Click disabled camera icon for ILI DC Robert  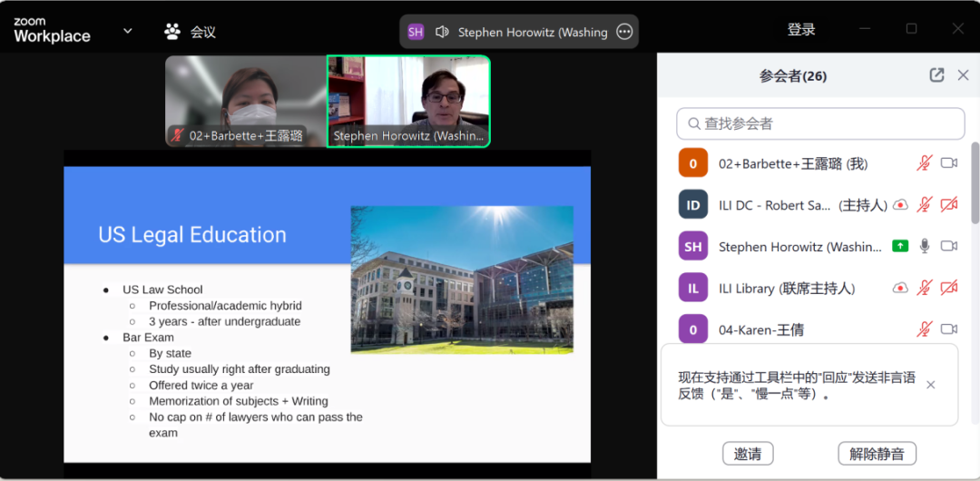pos(949,204)
